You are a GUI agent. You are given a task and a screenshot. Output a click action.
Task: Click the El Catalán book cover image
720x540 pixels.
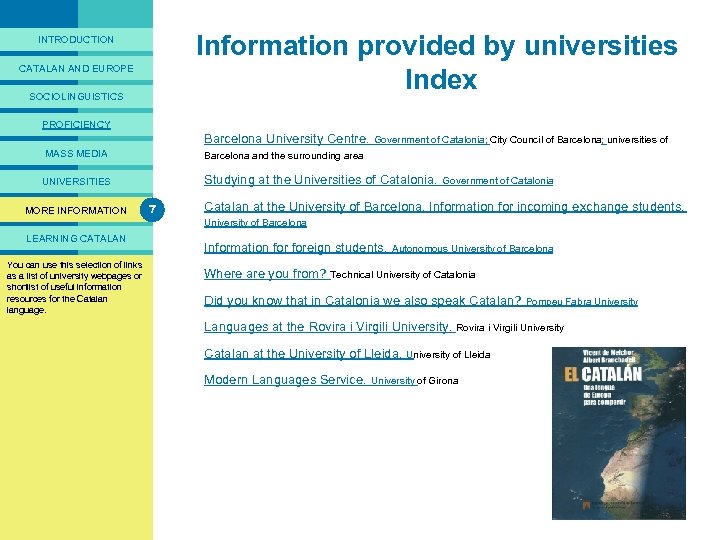pos(619,433)
